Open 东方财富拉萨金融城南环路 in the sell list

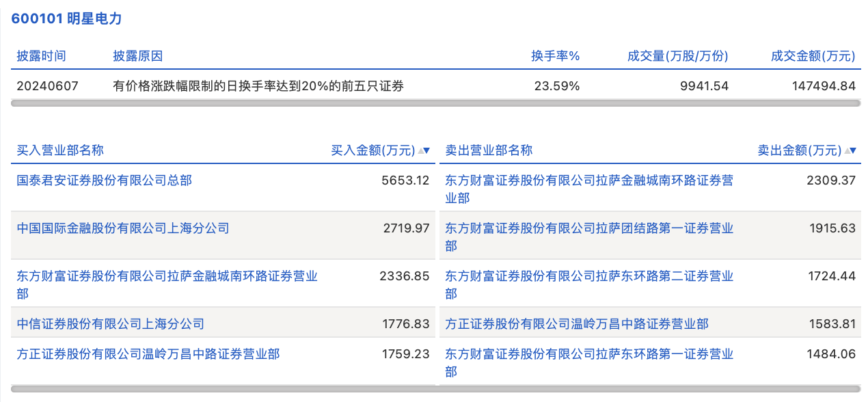pos(588,180)
